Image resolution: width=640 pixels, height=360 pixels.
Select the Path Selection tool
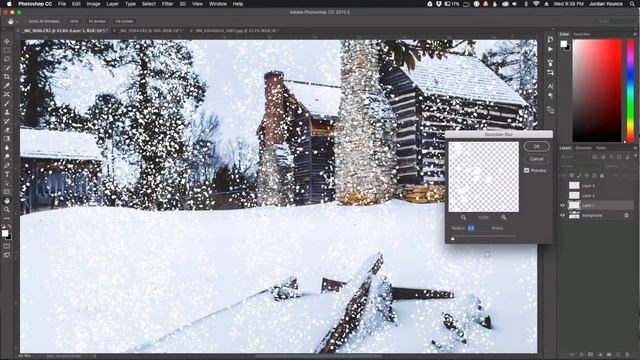tap(7, 183)
